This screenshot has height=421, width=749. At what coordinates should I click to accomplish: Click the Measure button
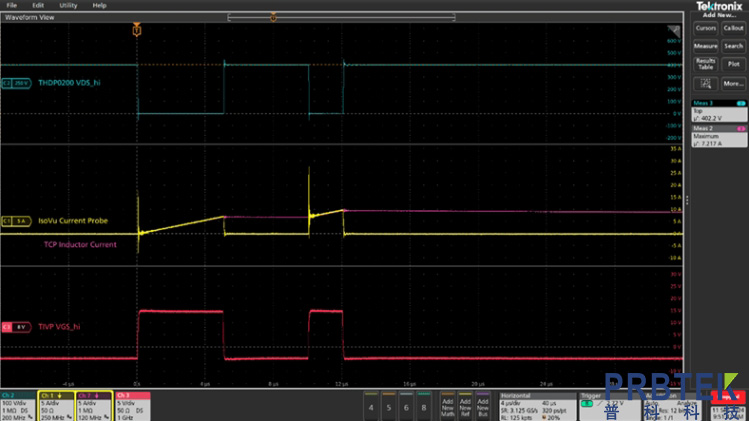coord(706,46)
